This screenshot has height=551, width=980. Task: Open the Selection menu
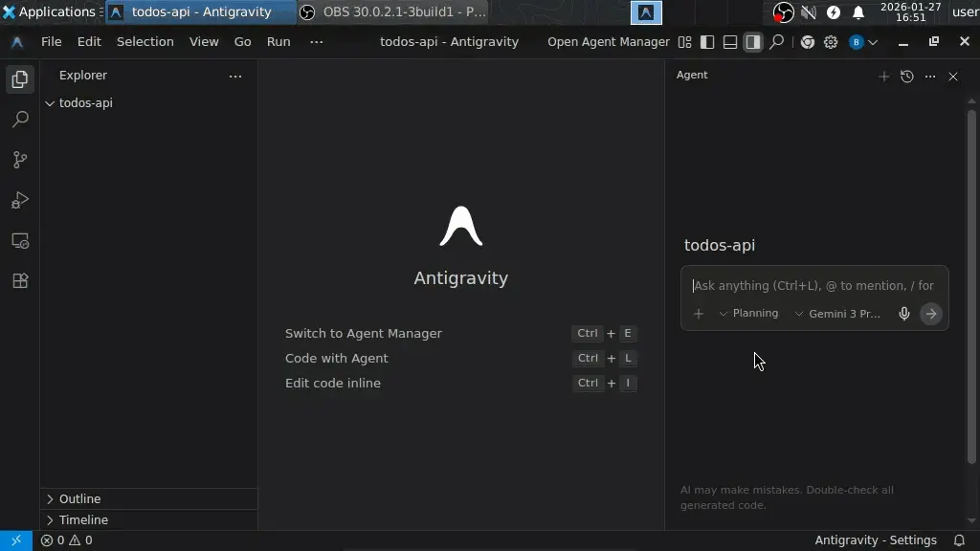coord(145,42)
